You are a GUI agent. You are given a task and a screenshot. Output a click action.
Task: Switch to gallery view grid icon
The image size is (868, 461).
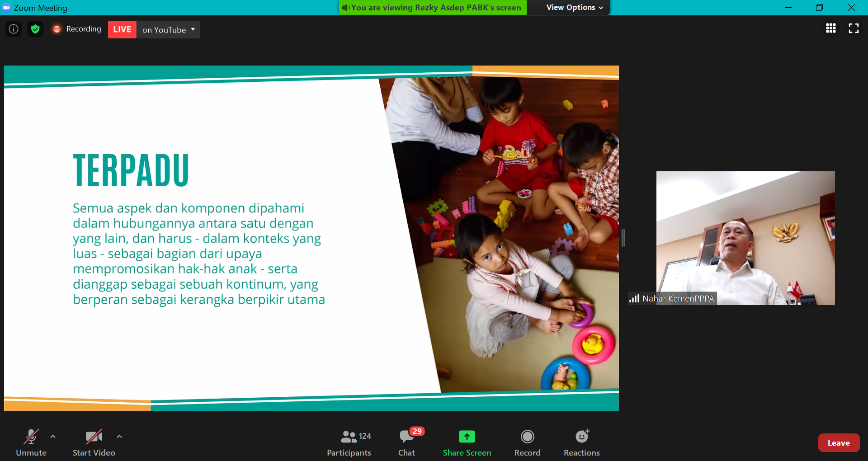click(x=830, y=28)
